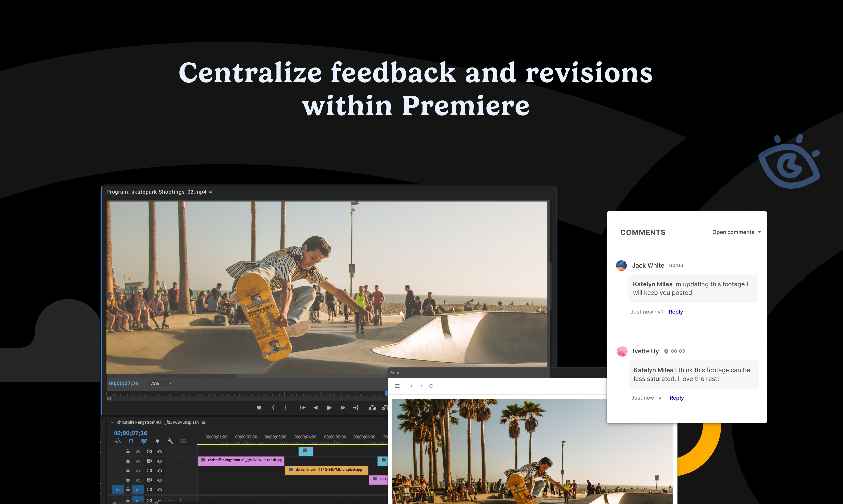Hide track V5 output eye

160,452
